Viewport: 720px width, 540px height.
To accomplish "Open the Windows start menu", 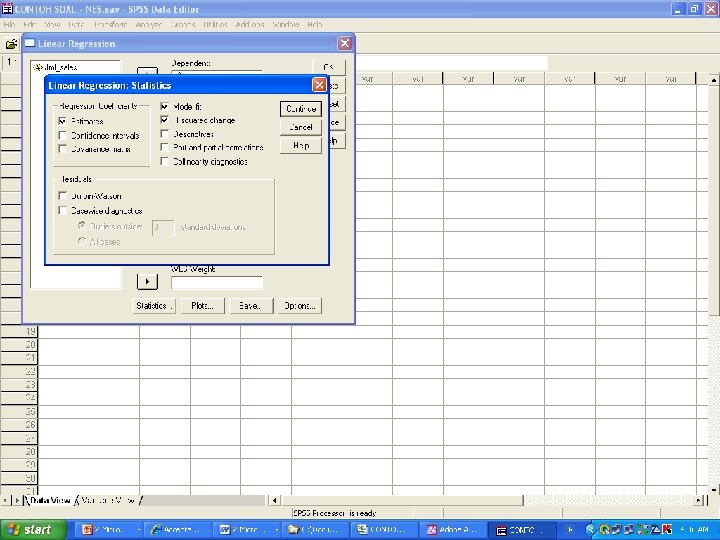I will [x=32, y=530].
